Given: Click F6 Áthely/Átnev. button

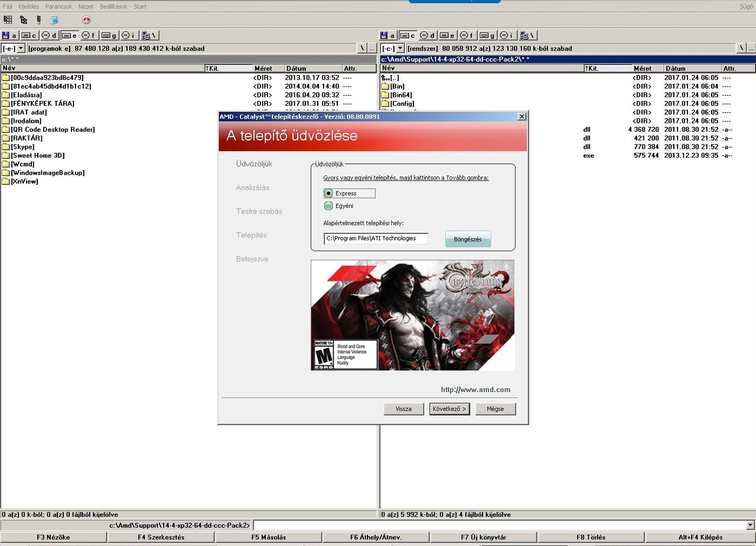Looking at the screenshot, I should point(376,537).
